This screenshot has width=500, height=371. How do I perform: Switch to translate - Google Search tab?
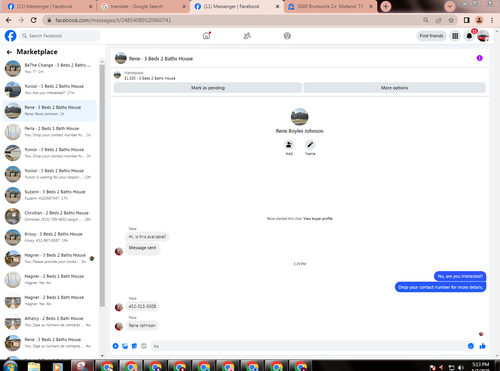click(143, 6)
